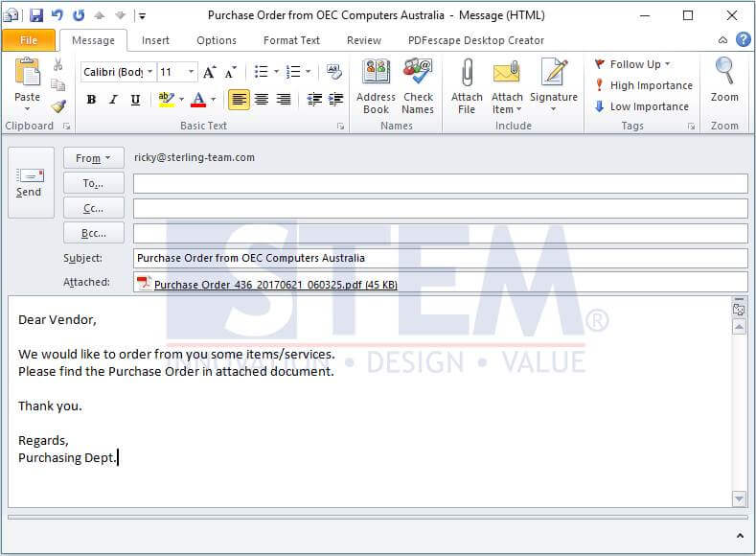Image resolution: width=756 pixels, height=556 pixels.
Task: Open the File tab
Action: 29,40
